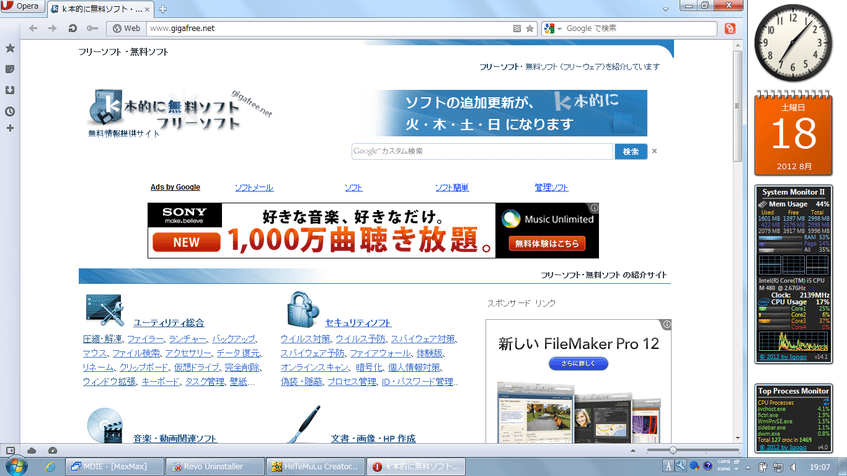The image size is (847, 476).
Task: Bookmark this page with star icon
Action: (x=530, y=29)
